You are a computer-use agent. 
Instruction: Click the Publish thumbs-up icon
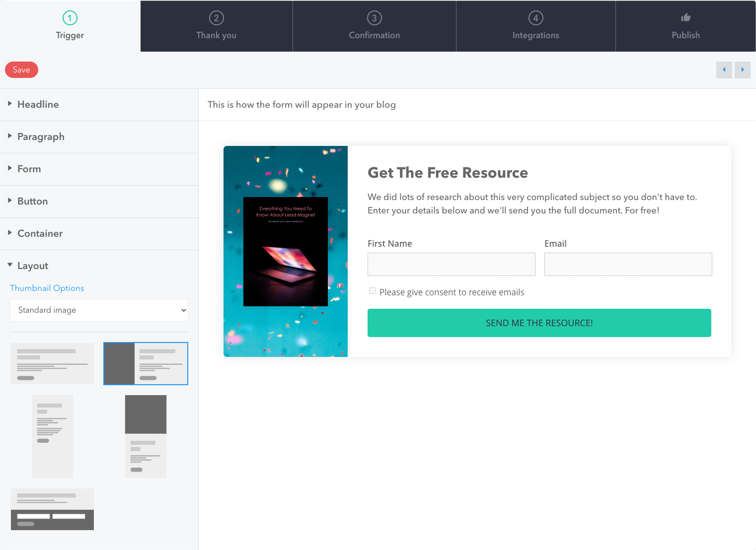point(685,18)
